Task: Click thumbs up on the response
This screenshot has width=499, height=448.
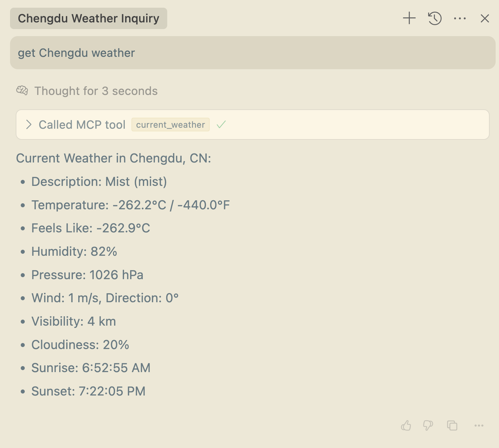Action: click(x=406, y=425)
